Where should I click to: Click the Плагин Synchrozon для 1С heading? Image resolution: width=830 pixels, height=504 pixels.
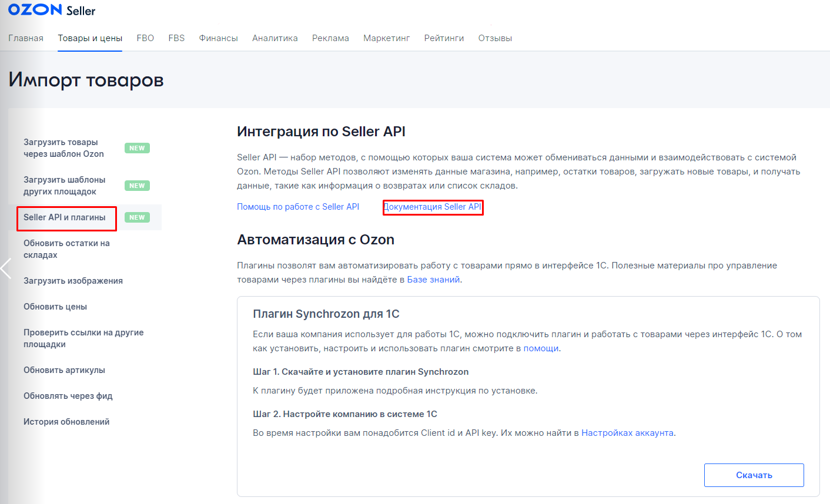pyautogui.click(x=326, y=314)
